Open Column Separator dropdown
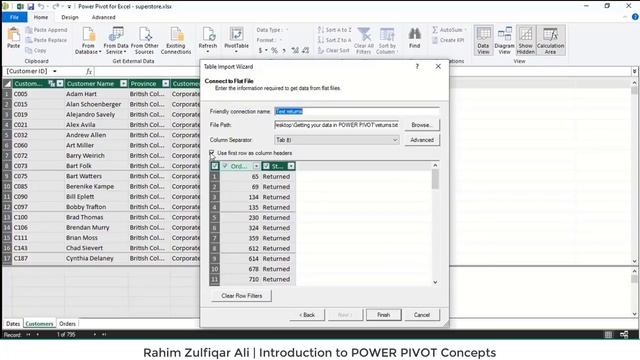640x360 pixels. coord(394,140)
